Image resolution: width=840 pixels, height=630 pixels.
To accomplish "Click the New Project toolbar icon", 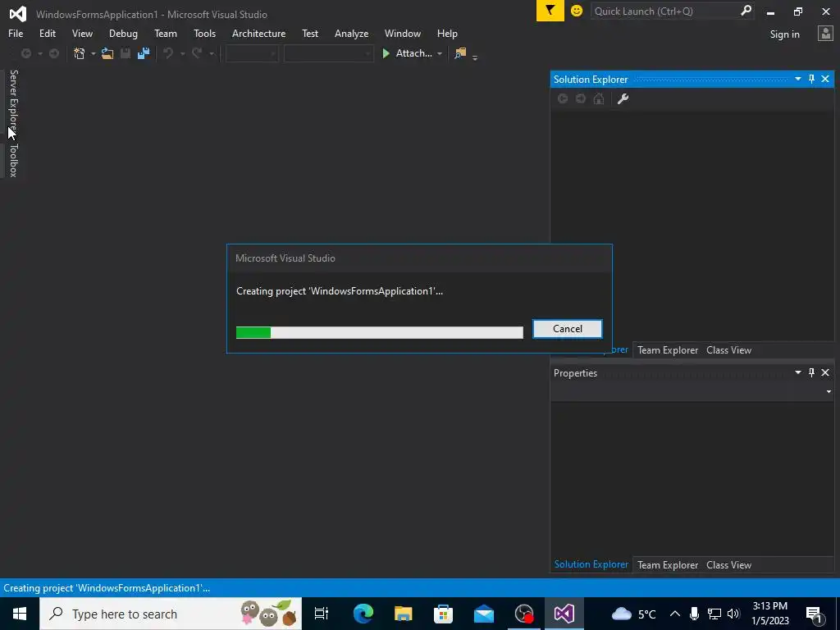I will [80, 53].
